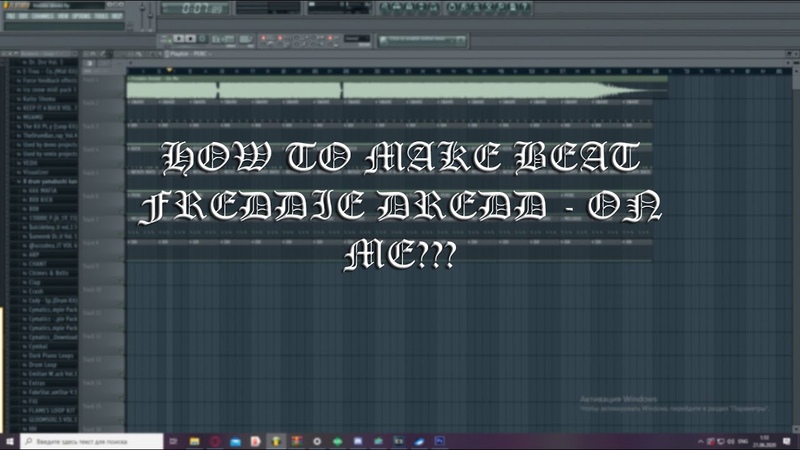
Task: Open the Windows Start menu
Action: click(10, 441)
